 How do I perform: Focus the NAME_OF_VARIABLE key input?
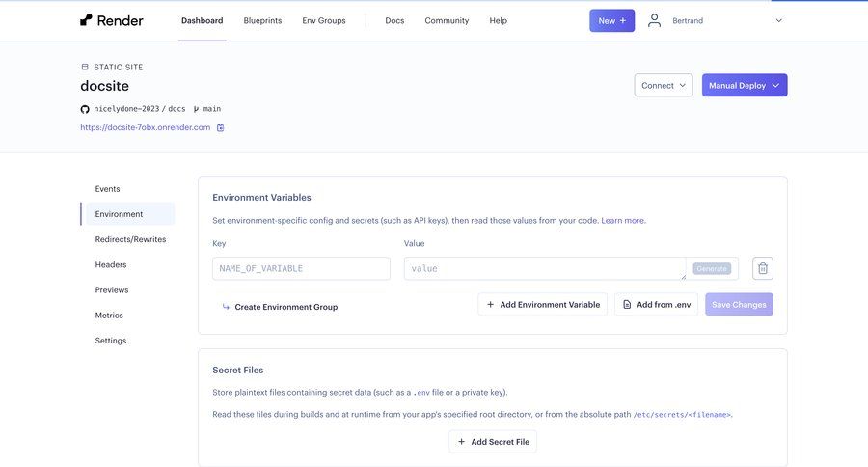click(301, 268)
